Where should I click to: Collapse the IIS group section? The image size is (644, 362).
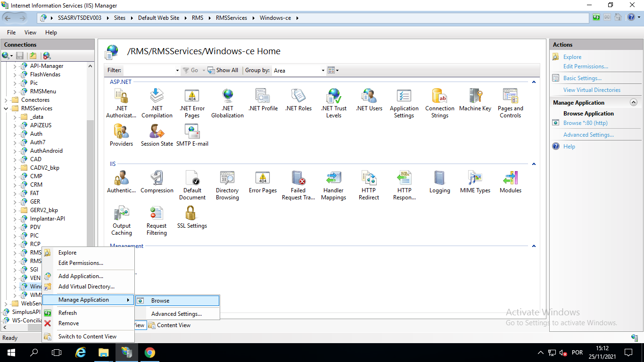534,164
